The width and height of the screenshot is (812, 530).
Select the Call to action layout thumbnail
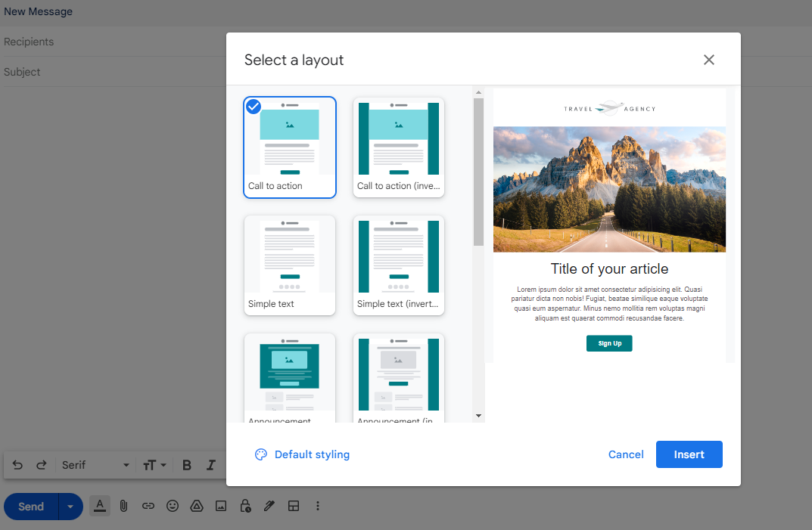pos(290,147)
